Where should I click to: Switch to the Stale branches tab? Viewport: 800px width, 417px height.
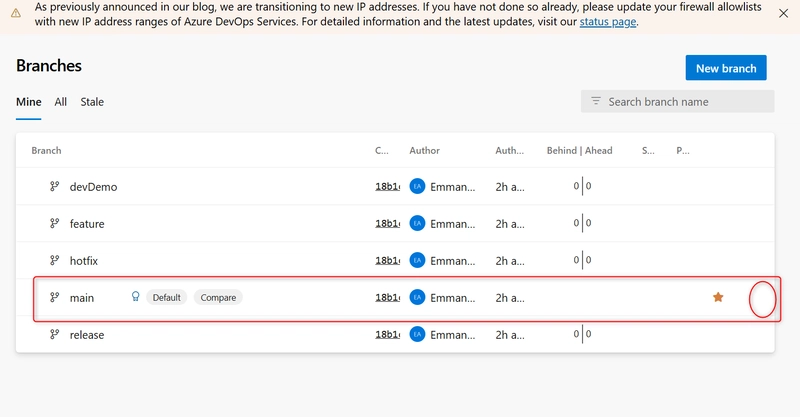92,102
